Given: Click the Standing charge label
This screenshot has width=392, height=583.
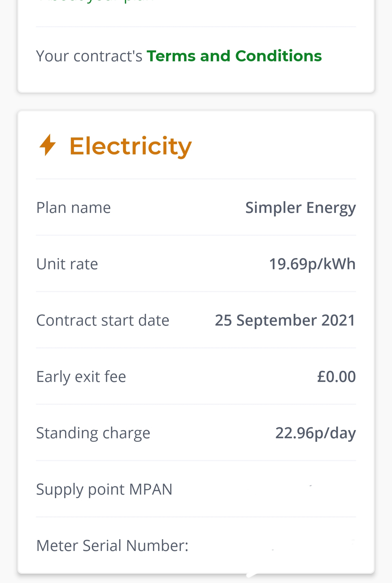Looking at the screenshot, I should point(93,433).
